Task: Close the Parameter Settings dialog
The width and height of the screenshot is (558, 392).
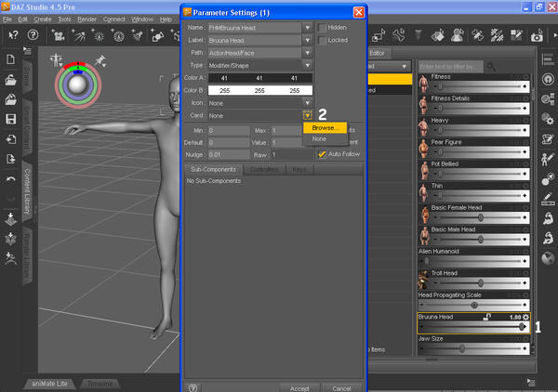Action: (x=358, y=12)
